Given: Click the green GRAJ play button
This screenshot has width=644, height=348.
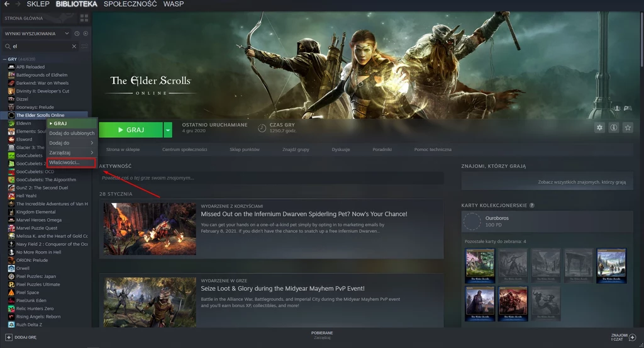Looking at the screenshot, I should (x=131, y=130).
